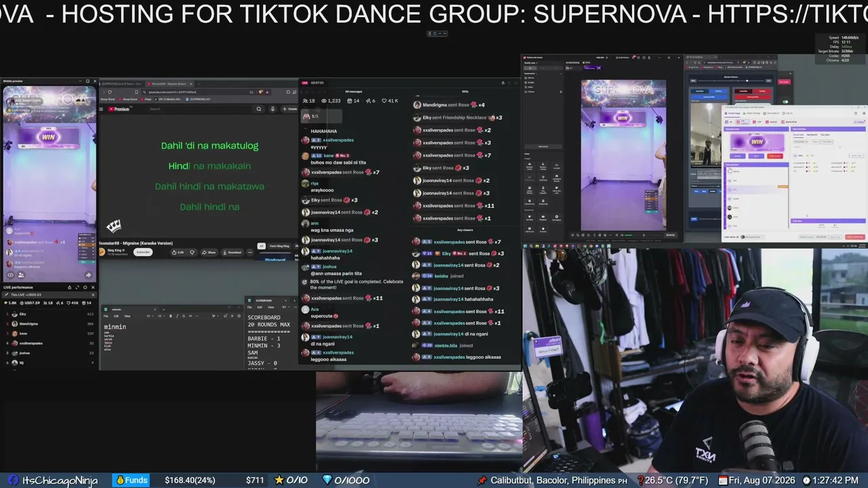Click the viewers count 18 icon in chat window
This screenshot has height=488, width=868.
point(309,100)
